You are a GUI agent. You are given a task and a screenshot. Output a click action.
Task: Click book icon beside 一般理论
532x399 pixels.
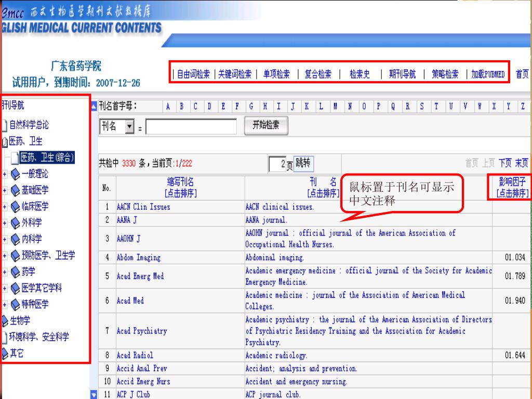click(x=15, y=174)
